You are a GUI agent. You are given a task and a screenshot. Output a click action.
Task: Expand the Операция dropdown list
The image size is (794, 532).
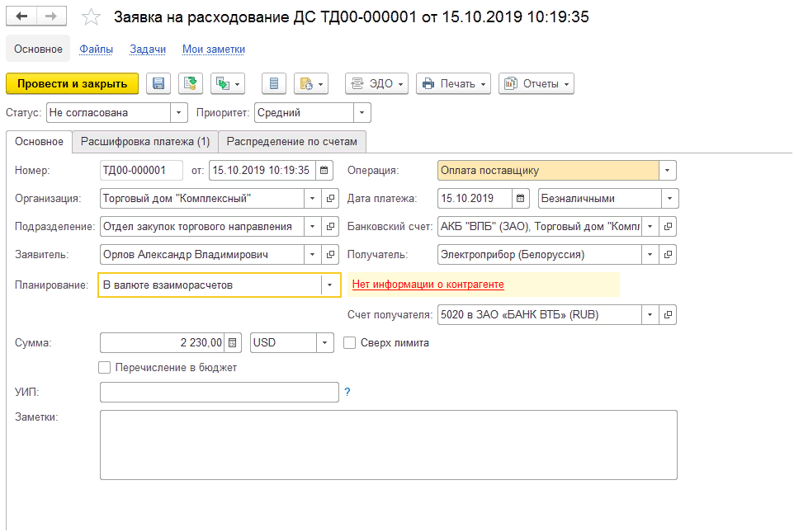668,171
